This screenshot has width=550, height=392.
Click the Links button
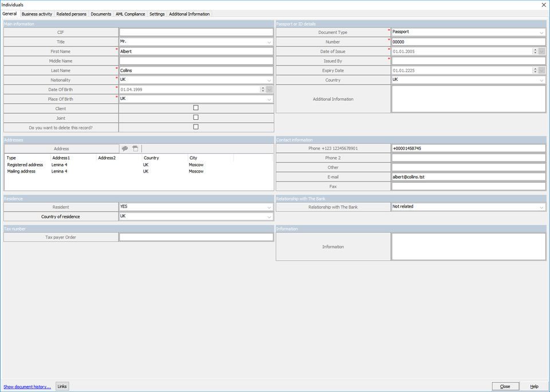click(x=62, y=386)
